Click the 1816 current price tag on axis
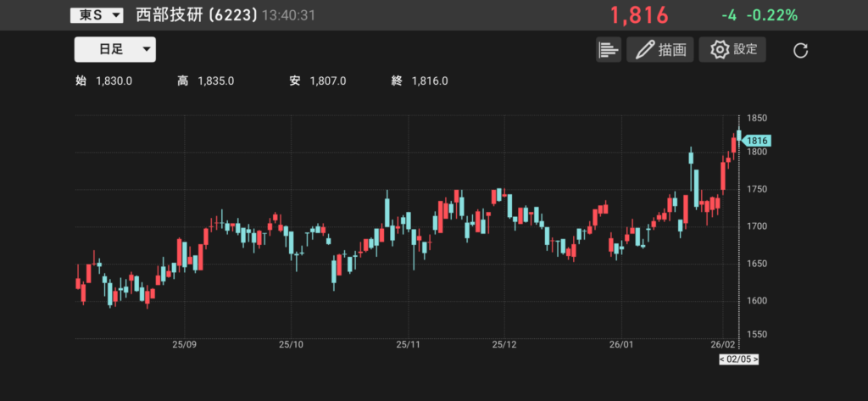The width and height of the screenshot is (868, 401). (757, 141)
